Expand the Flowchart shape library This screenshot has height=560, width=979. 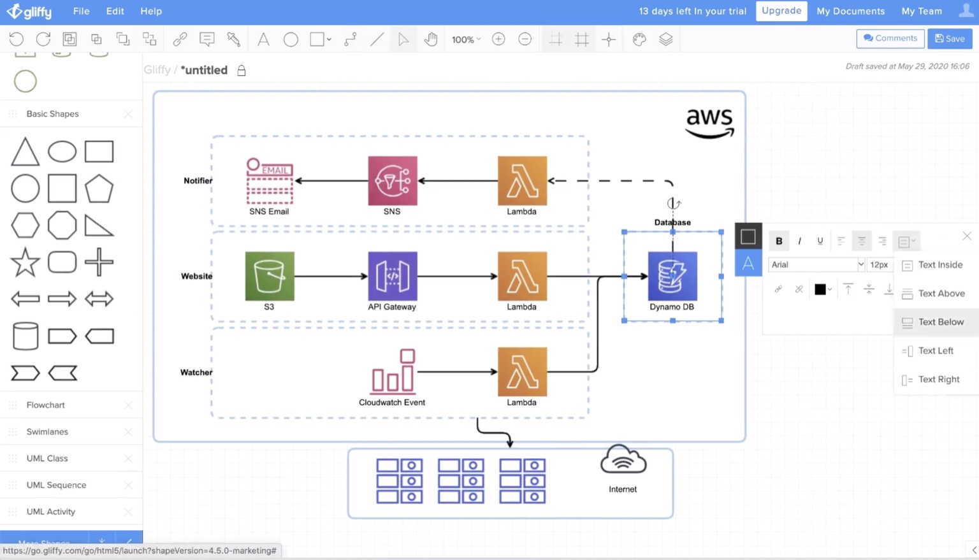point(45,405)
